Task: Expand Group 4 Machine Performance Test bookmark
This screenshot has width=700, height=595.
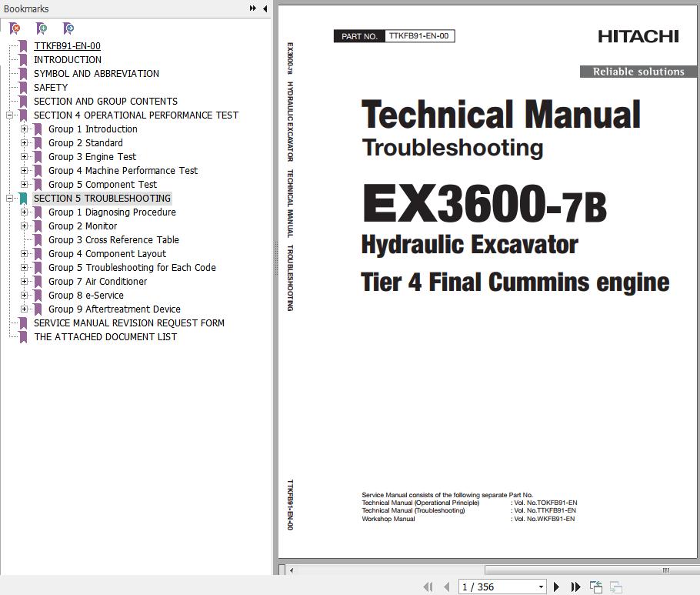Action: point(24,171)
